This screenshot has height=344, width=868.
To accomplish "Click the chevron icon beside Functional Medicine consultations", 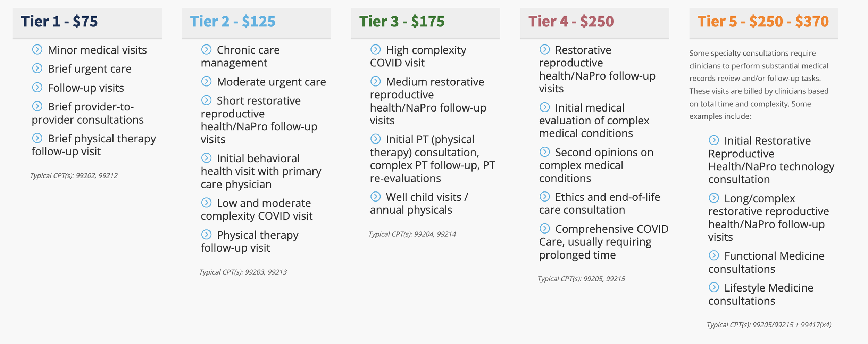I will (713, 255).
